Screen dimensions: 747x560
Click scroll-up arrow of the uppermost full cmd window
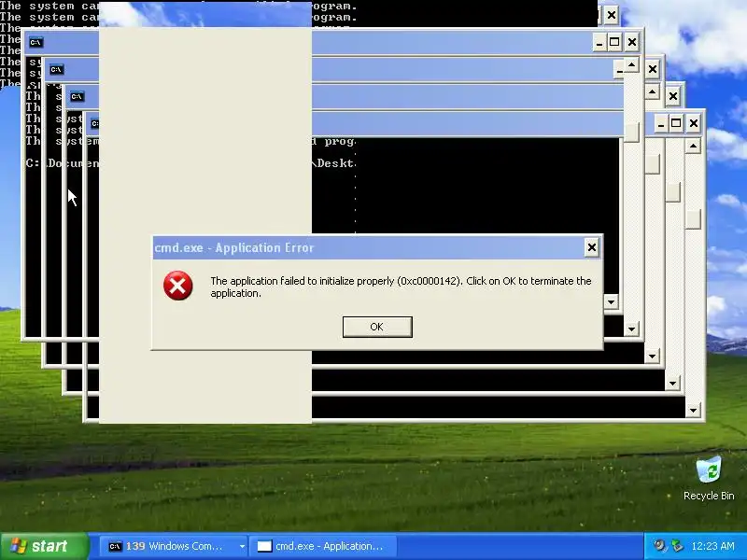coord(632,64)
